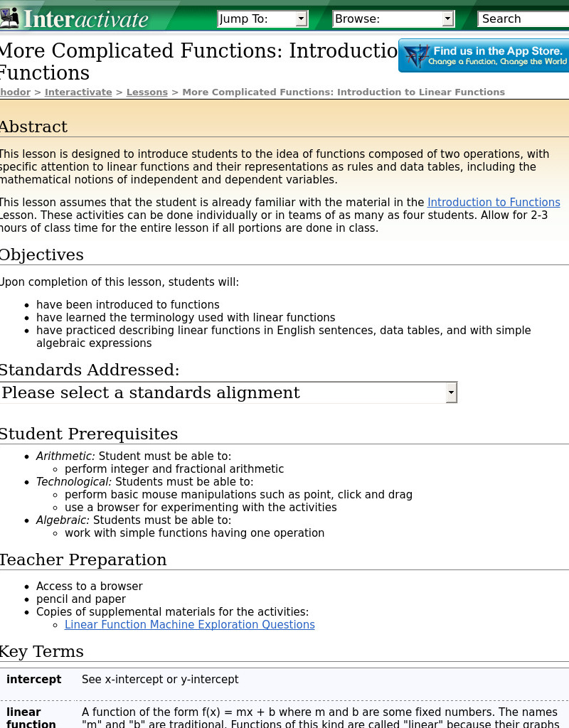
Task: Expand the Jump To menu arrow
Action: point(302,18)
